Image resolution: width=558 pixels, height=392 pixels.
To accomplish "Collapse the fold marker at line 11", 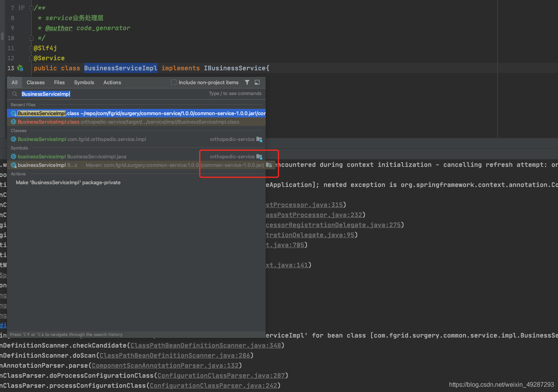I will (x=31, y=48).
